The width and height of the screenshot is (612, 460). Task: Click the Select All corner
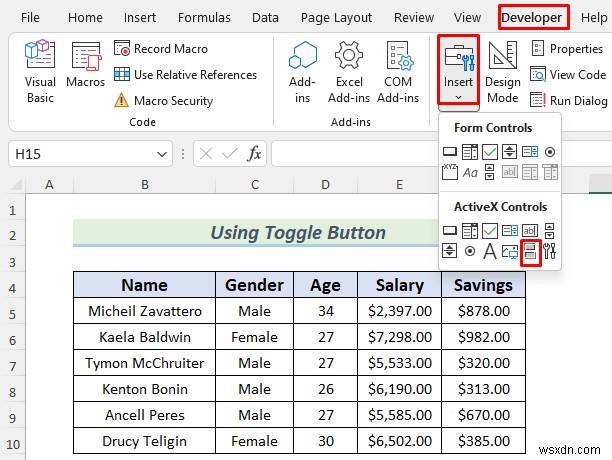point(14,185)
